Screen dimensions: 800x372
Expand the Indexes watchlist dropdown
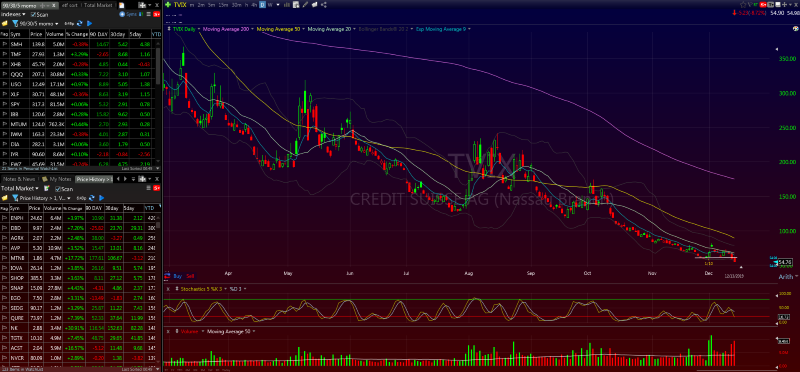(x=13, y=14)
